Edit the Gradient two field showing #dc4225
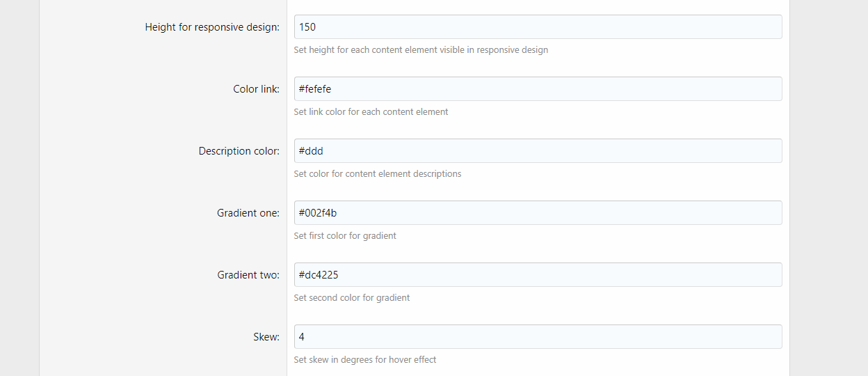The width and height of the screenshot is (868, 376). point(538,275)
